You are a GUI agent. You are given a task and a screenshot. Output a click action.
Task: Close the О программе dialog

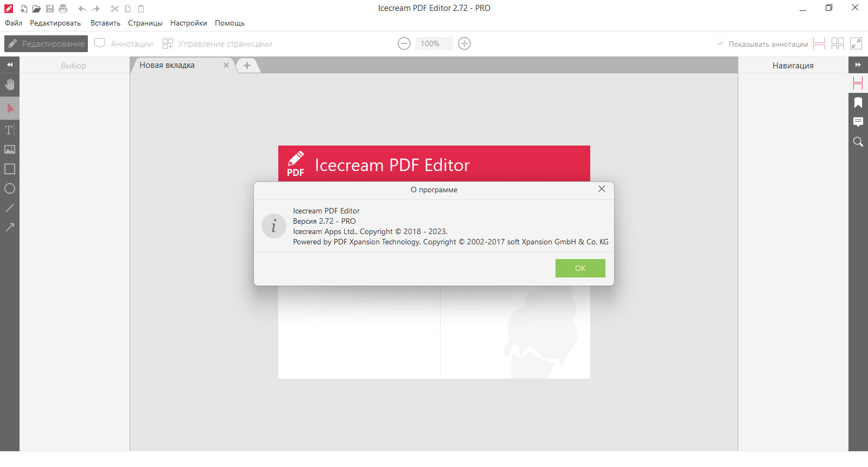(x=602, y=189)
